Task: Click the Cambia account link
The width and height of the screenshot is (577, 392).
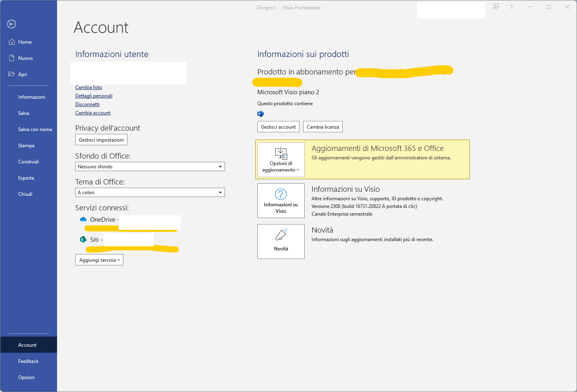Action: coord(93,113)
